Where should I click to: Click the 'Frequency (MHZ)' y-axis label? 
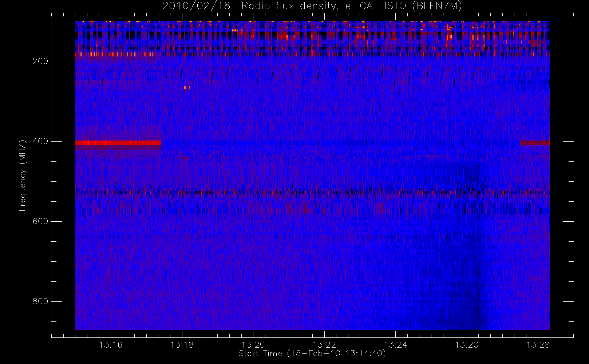[23, 175]
